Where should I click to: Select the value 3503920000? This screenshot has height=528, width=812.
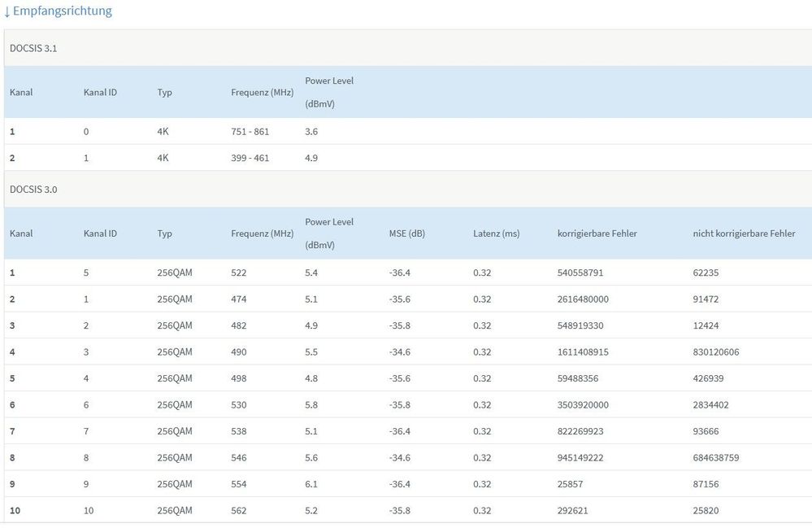[583, 404]
